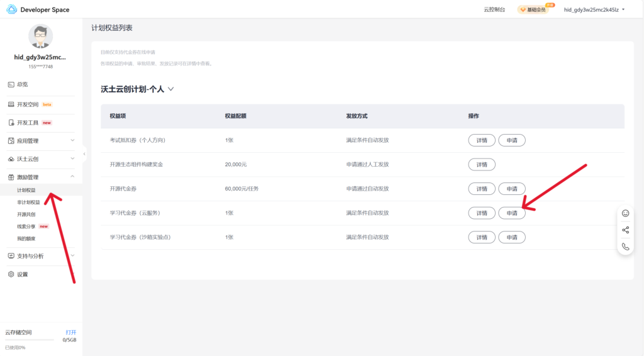644x356 pixels.
Task: Expand the 应用管理 menu chevron
Action: point(72,140)
